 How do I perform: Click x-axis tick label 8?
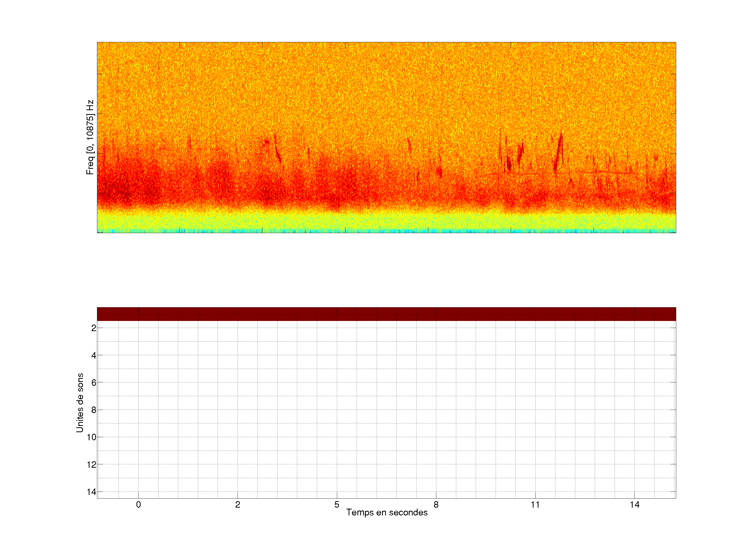pyautogui.click(x=436, y=505)
